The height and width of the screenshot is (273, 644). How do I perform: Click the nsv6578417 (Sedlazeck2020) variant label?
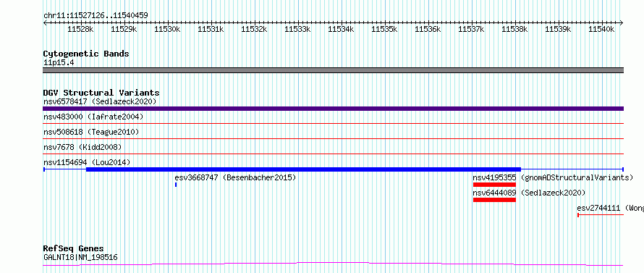tap(100, 101)
